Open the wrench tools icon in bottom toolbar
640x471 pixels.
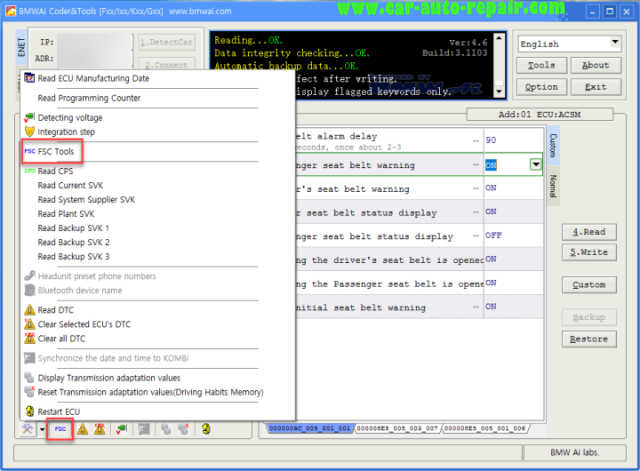tap(28, 429)
